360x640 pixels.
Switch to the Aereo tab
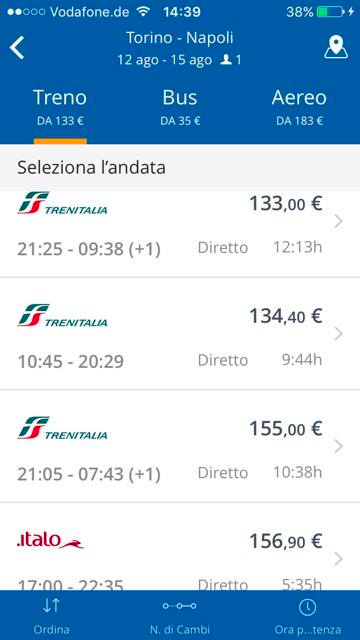[x=299, y=106]
